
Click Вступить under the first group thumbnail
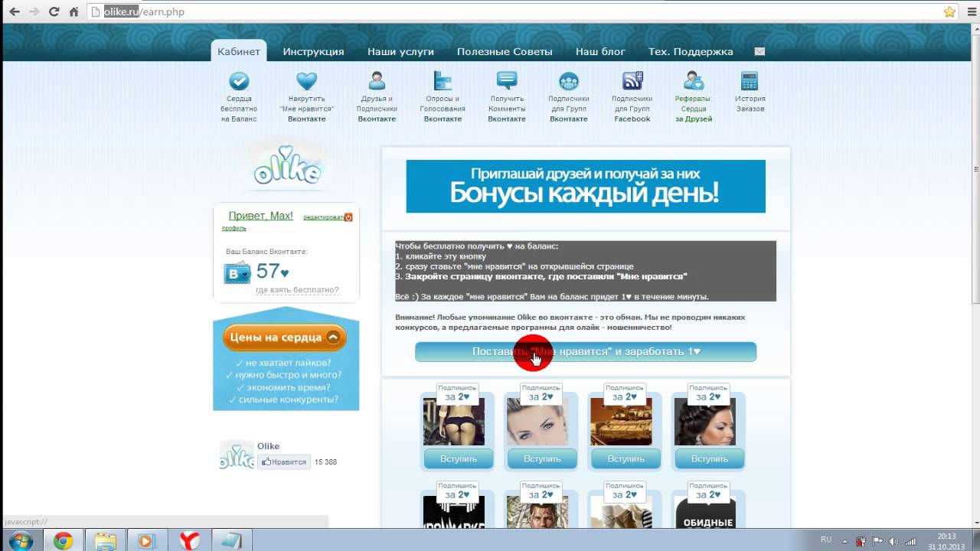[459, 458]
